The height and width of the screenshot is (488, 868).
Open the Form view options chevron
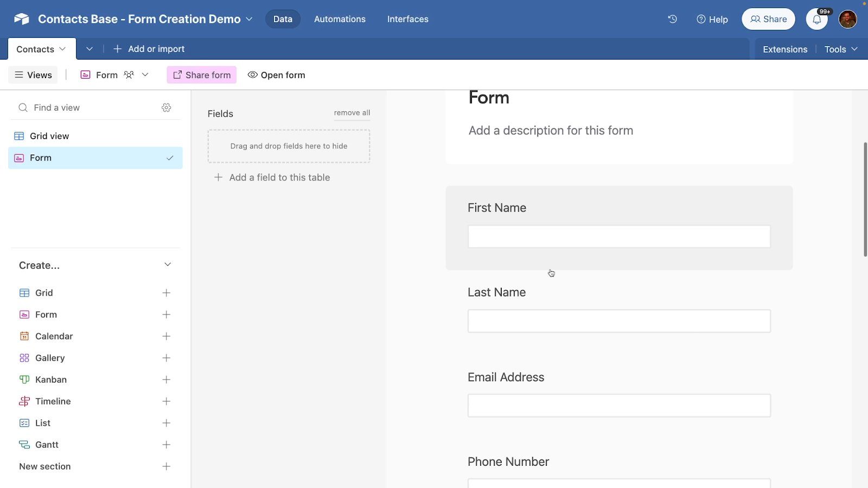click(x=145, y=75)
